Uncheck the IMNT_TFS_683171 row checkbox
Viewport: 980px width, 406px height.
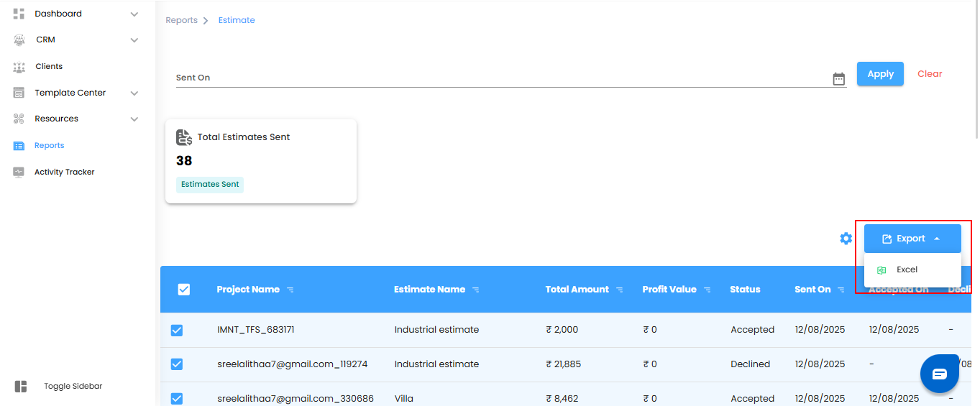[x=177, y=331]
